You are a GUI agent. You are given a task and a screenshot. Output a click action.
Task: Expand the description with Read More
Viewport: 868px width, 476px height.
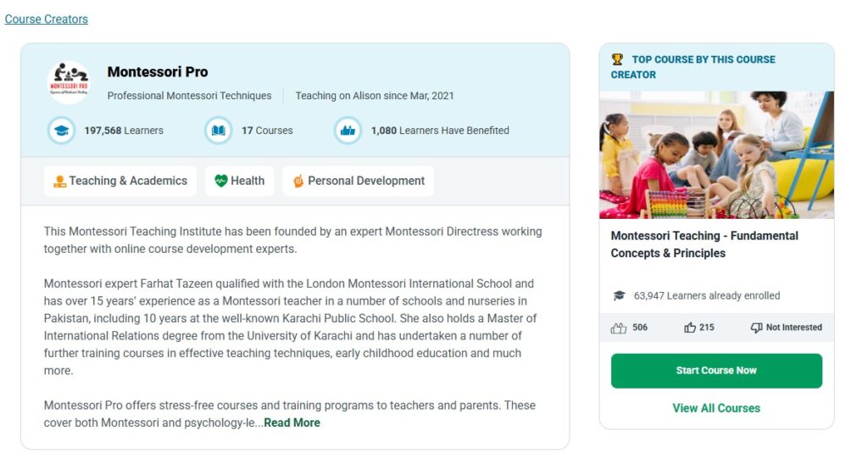pos(292,423)
